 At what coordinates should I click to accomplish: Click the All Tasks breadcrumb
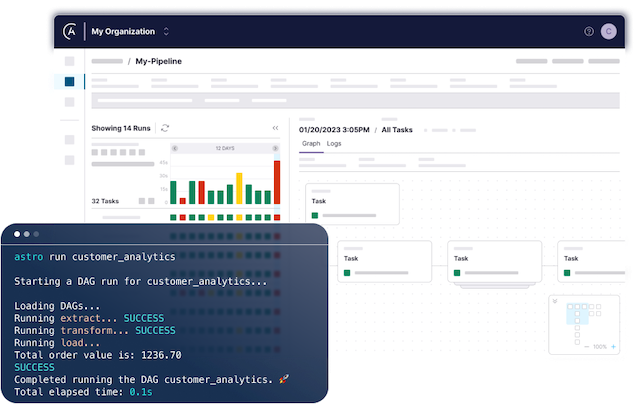coord(397,130)
